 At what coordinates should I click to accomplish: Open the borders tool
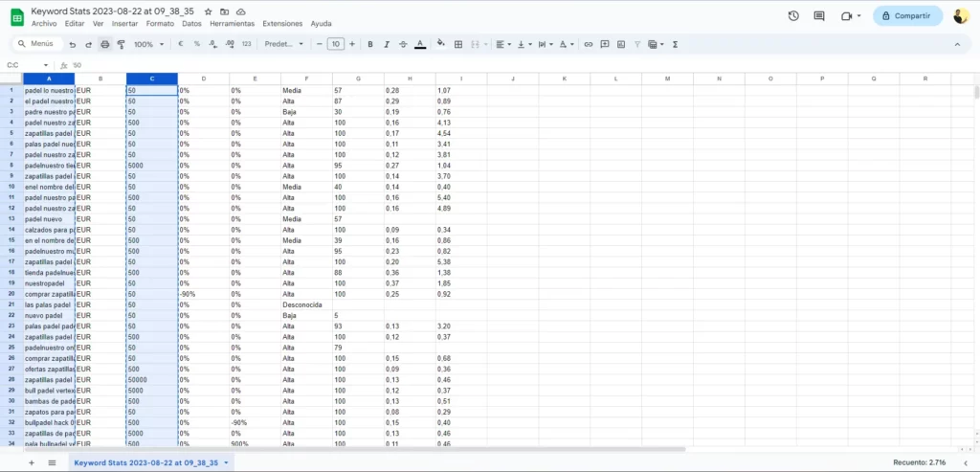click(x=458, y=44)
